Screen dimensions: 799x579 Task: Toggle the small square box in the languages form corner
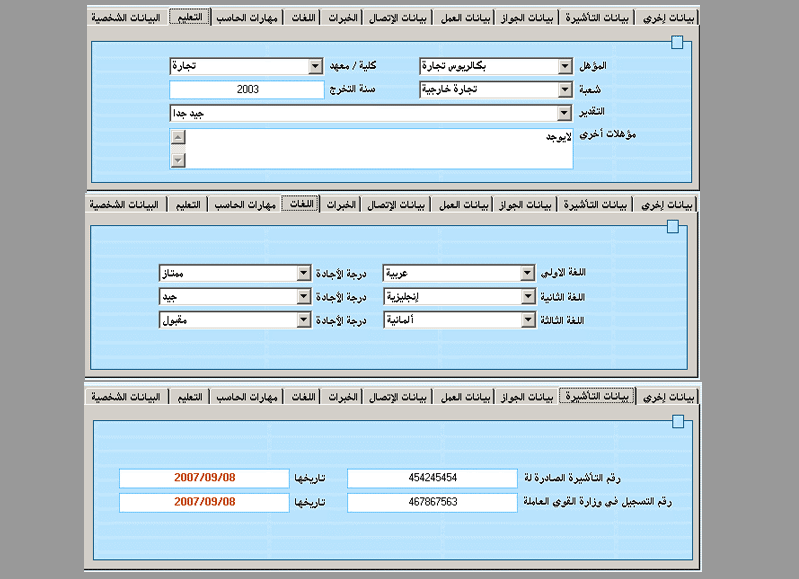point(673,227)
